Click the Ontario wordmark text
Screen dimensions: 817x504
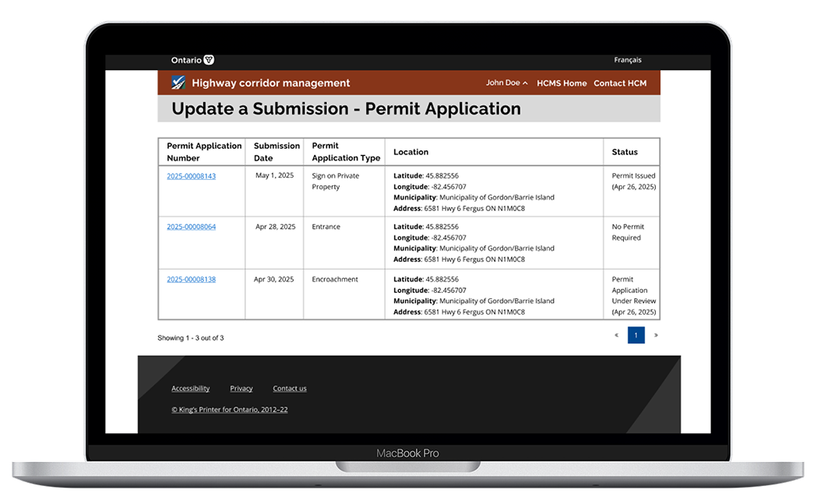[x=187, y=60]
